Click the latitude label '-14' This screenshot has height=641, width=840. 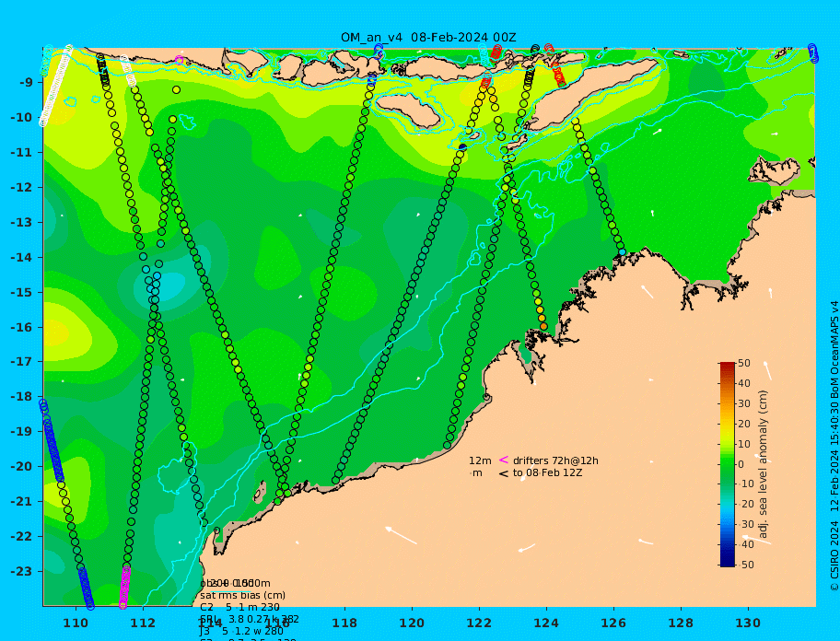click(22, 257)
